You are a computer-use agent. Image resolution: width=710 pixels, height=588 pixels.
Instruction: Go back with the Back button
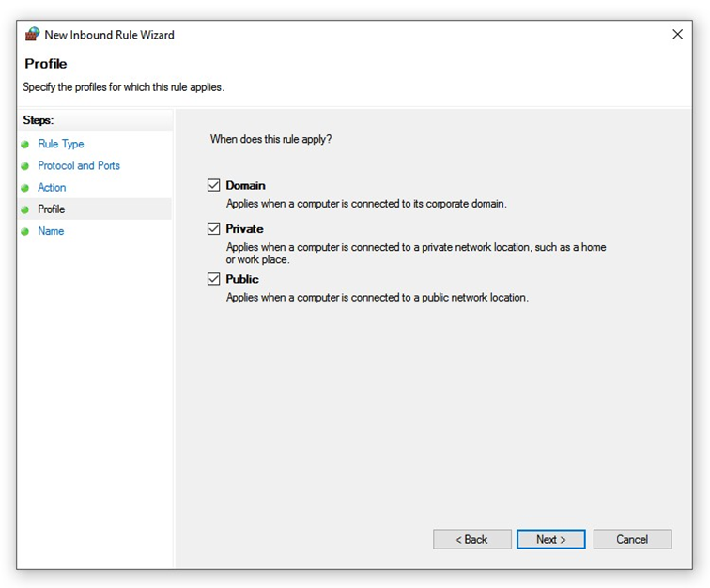point(472,539)
